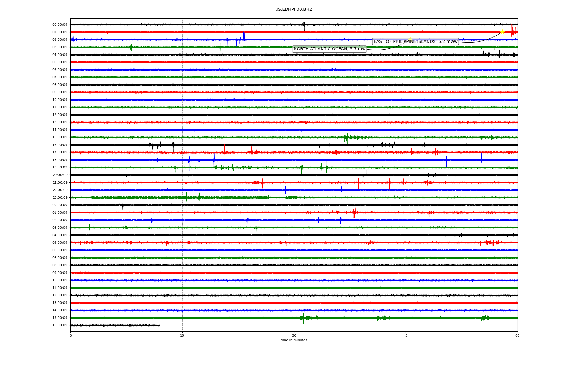Select the EAST OF PHILIPPINE ISLANDS, 6.2 mww annotation
The width and height of the screenshot is (588, 368).
[416, 42]
